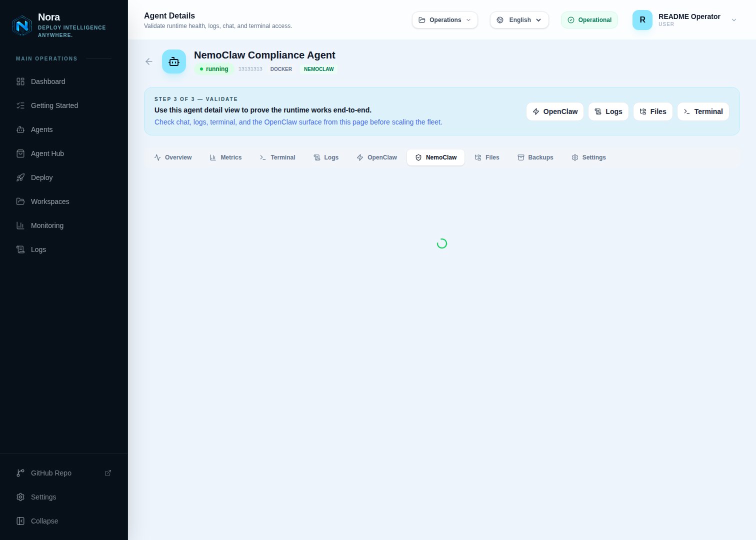The width and height of the screenshot is (756, 540).
Task: Click the Nora logo icon
Action: 22,25
